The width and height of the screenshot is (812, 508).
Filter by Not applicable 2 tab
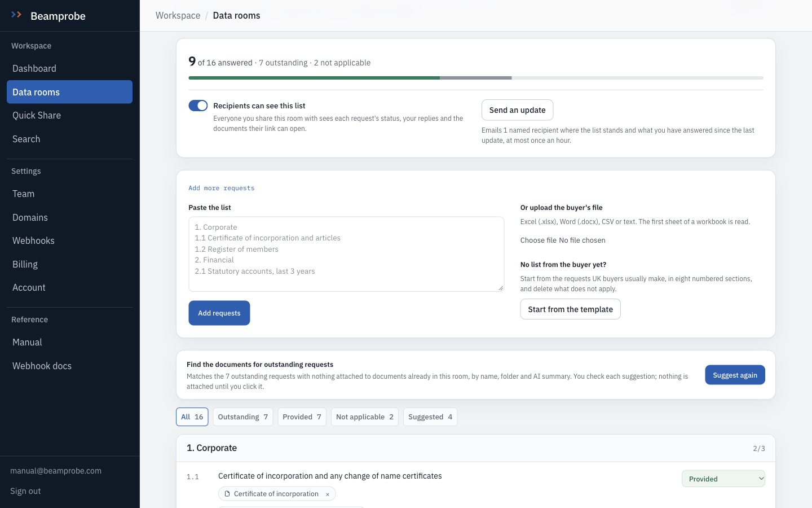tap(365, 417)
